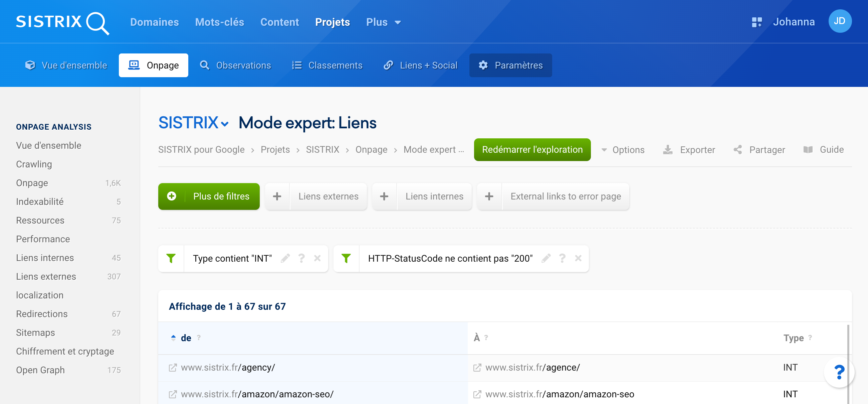This screenshot has width=868, height=404.
Task: Open the Paramètres tab
Action: [x=510, y=65]
